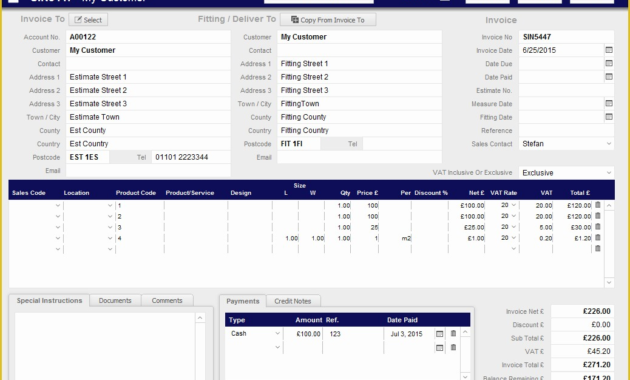Open payment Type dropdown on empty payment row
The height and width of the screenshot is (380, 630).
(x=277, y=347)
